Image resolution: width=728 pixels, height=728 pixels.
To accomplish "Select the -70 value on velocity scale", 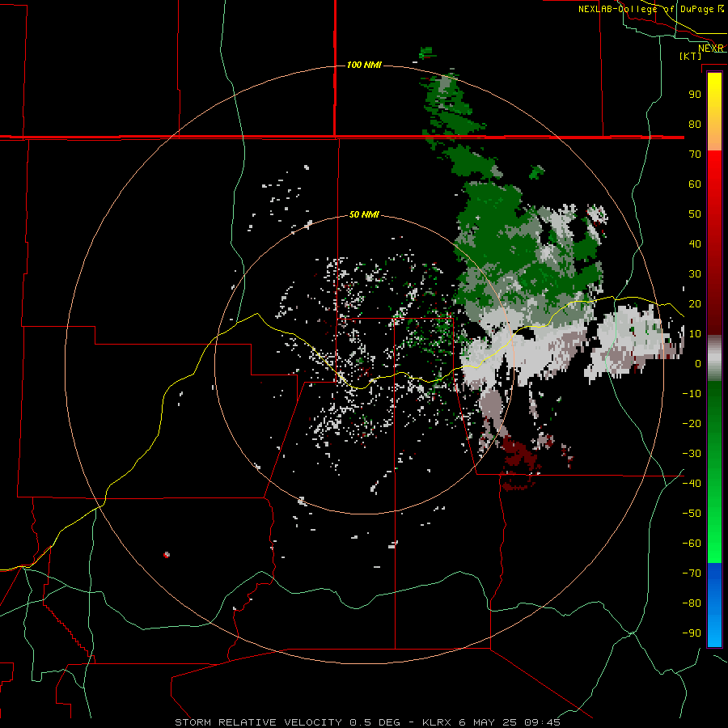I will point(692,574).
